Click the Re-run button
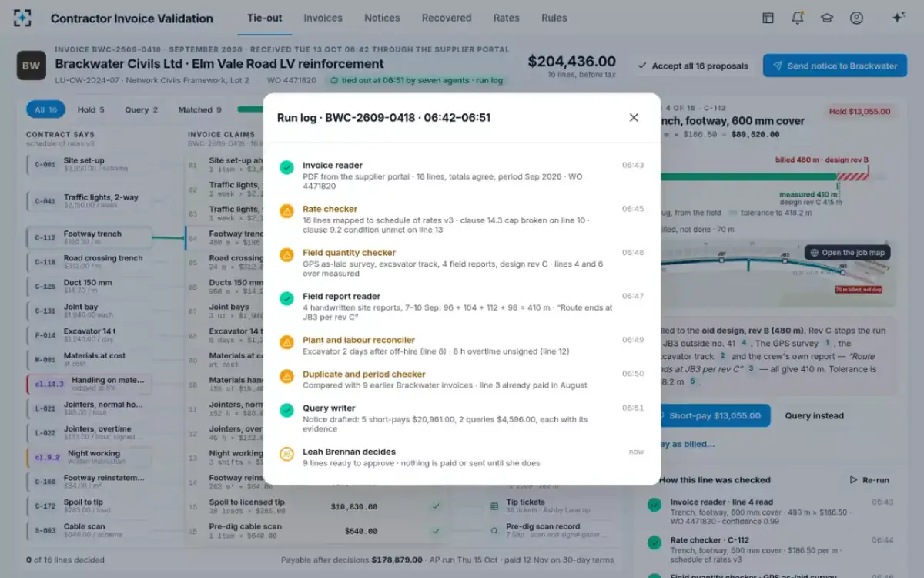 point(869,480)
